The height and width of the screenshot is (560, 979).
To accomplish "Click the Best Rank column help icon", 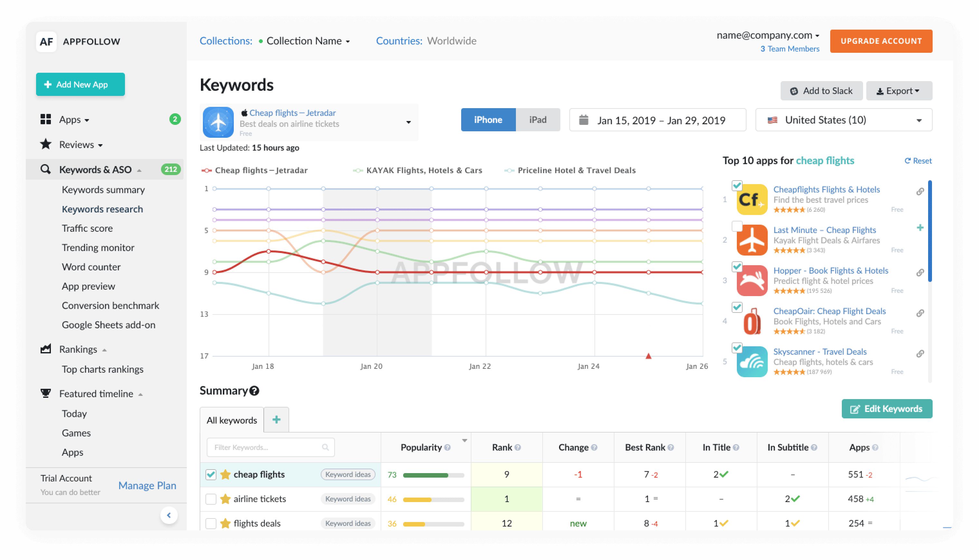I will coord(671,447).
